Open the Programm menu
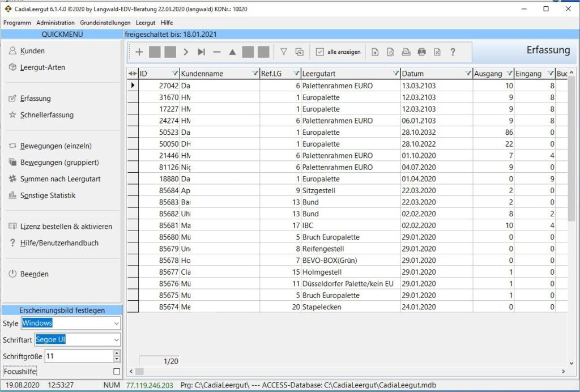This screenshot has width=580, height=392. click(17, 23)
